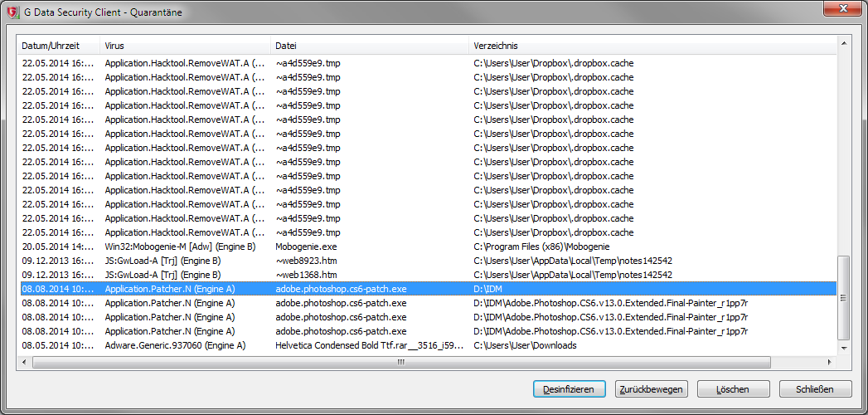The height and width of the screenshot is (415, 868).
Task: Sort by Virus column header
Action: tap(185, 46)
